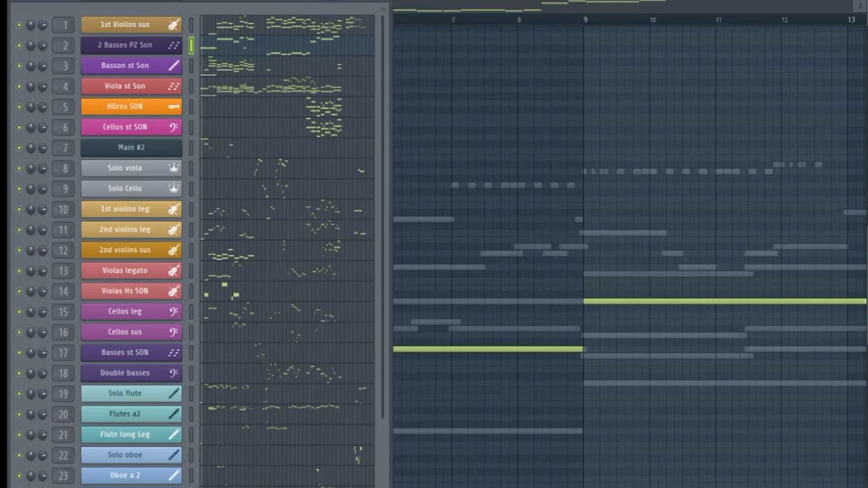Screen dimensions: 868x488
Task: Click the bass clef icon on Cellos sus
Action: (174, 332)
